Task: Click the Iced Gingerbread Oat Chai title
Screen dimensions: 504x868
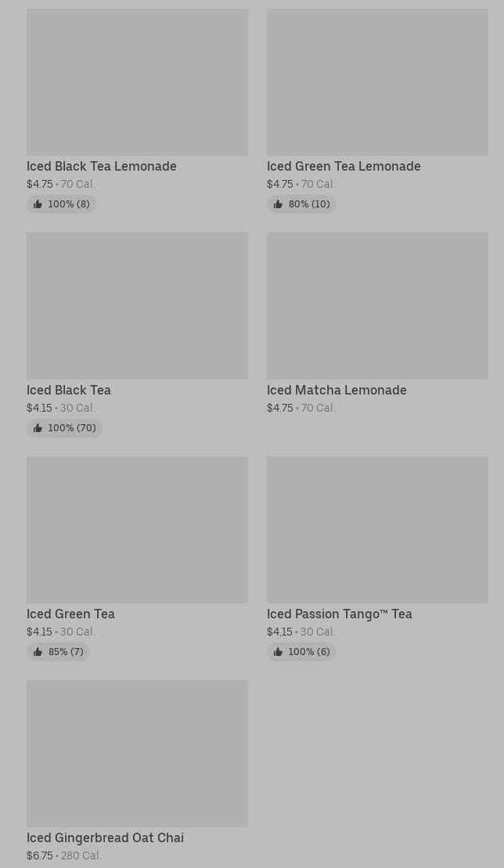Action: (x=105, y=837)
